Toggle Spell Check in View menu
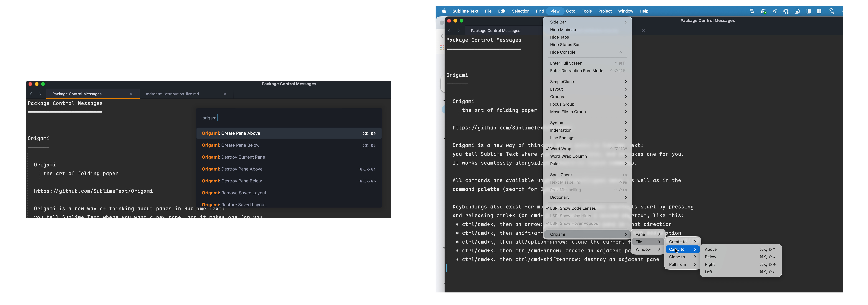Screen dimensions: 868x305 click(x=587, y=175)
